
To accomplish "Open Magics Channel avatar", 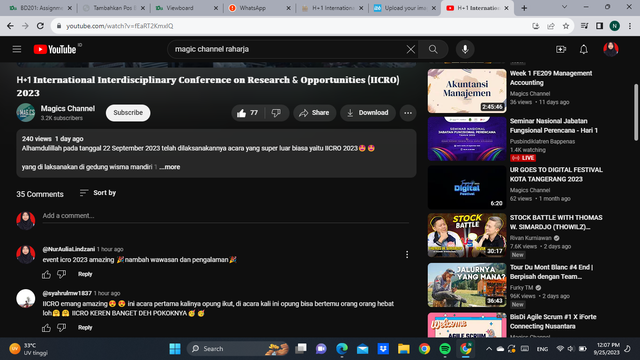I will [x=26, y=113].
